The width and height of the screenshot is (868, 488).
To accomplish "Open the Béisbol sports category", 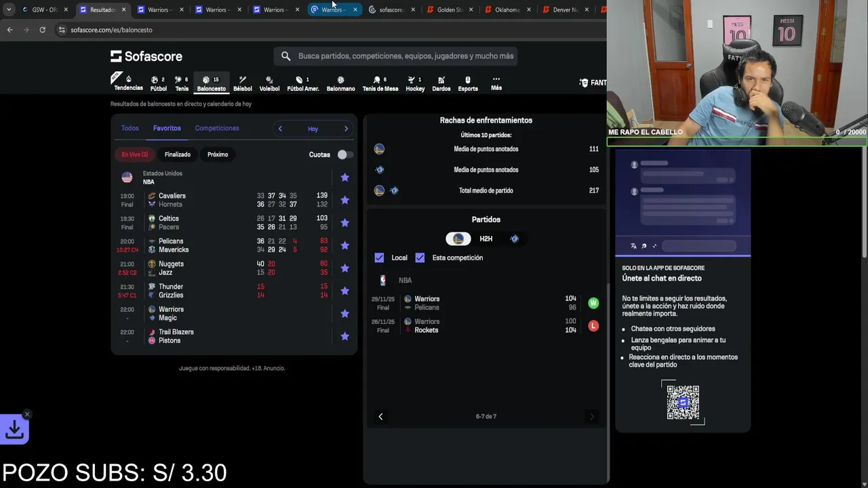I will (x=242, y=83).
